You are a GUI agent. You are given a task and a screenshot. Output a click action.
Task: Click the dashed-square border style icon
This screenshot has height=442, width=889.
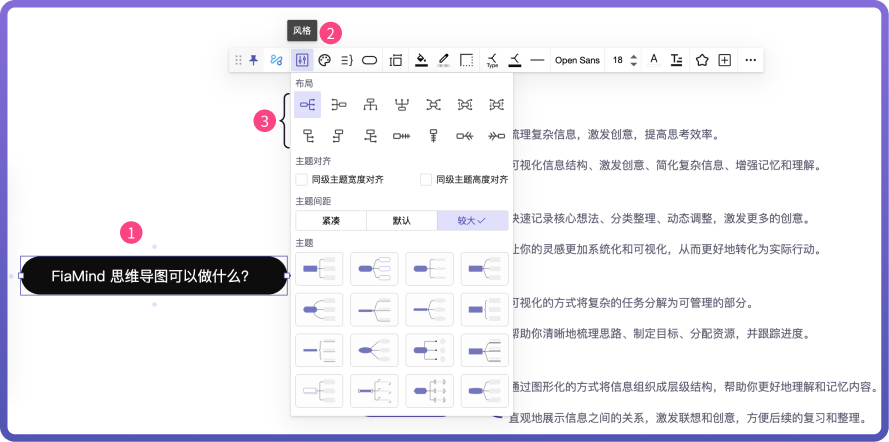pyautogui.click(x=467, y=60)
